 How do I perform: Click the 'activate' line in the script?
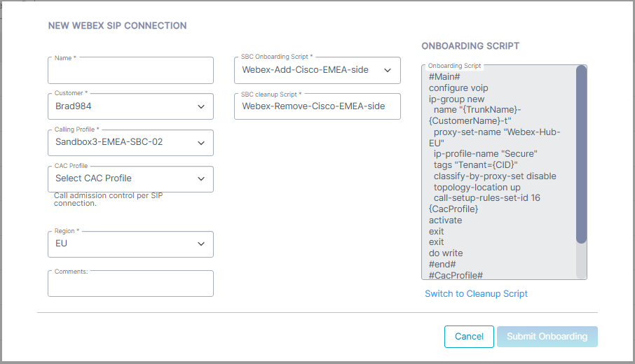(x=445, y=220)
